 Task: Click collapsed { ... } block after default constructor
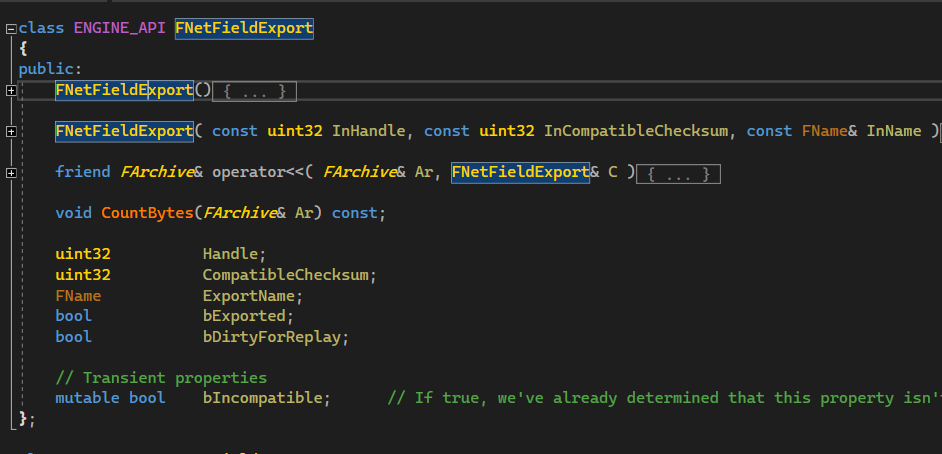point(255,91)
